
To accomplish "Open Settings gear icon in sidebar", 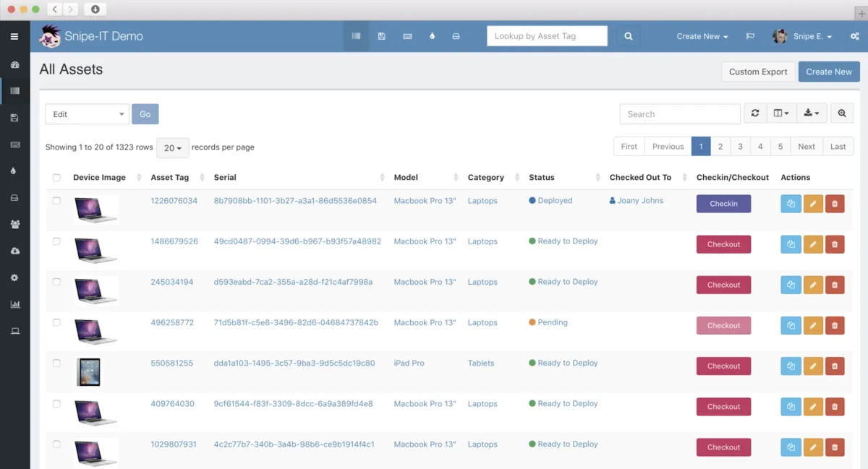I will coord(14,277).
